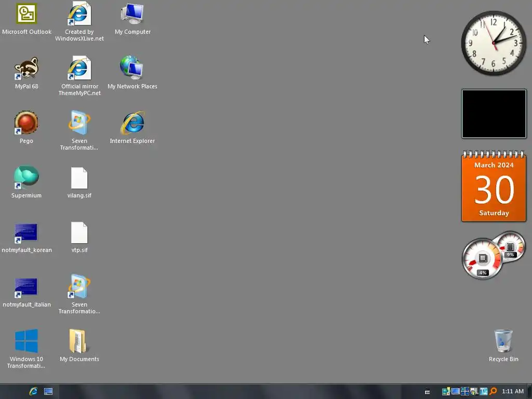Select the notmyfault_italian shortcut
The image size is (532, 399).
pos(26,292)
